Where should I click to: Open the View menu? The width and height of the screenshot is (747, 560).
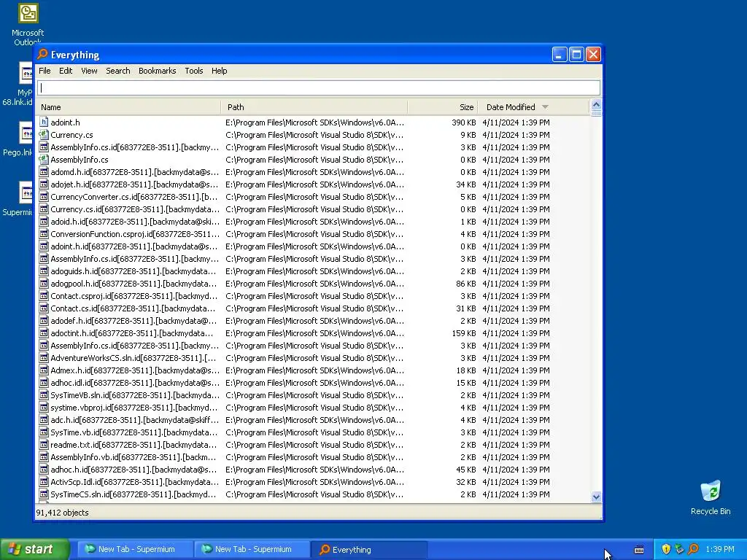(89, 71)
